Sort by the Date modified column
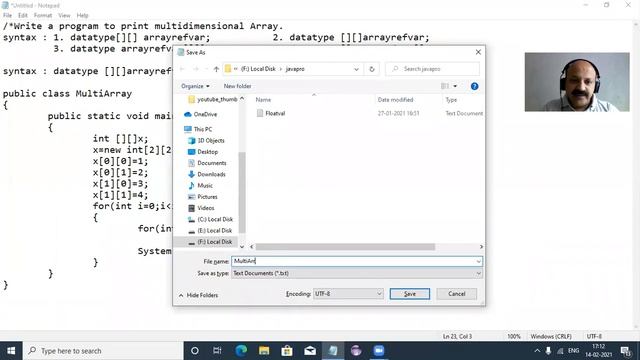640x360 pixels. point(395,100)
